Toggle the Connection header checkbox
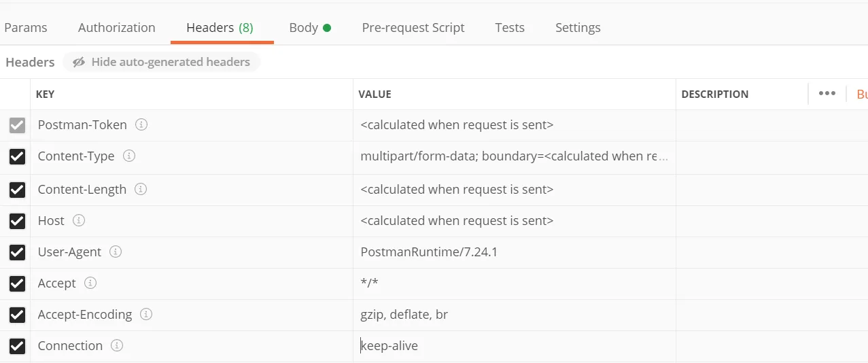The image size is (868, 363). tap(17, 346)
